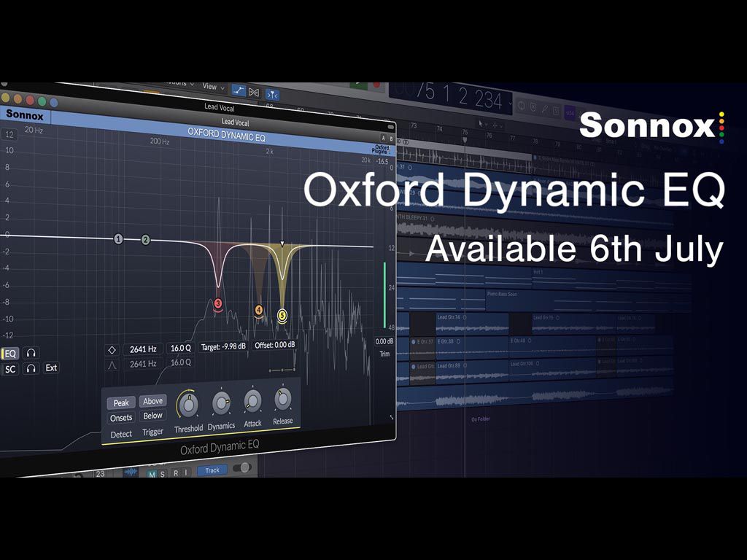Click the yellow band 5 node
This screenshot has width=747, height=560.
(282, 314)
